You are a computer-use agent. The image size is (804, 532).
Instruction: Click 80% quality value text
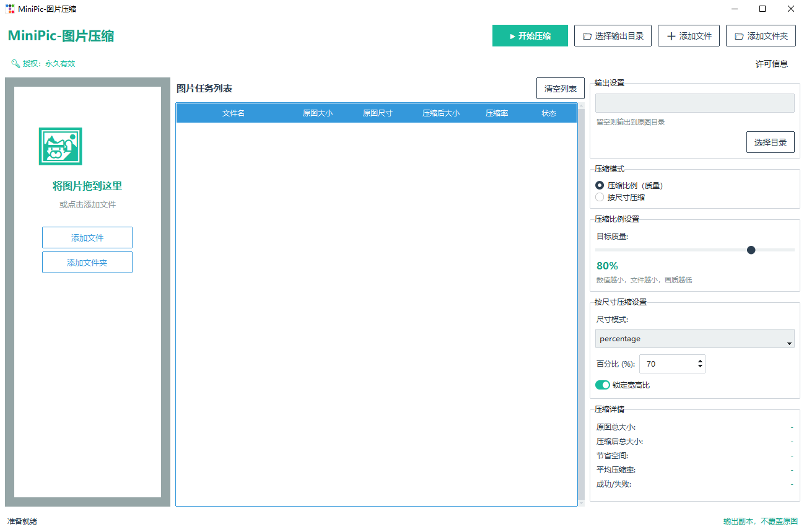click(607, 266)
